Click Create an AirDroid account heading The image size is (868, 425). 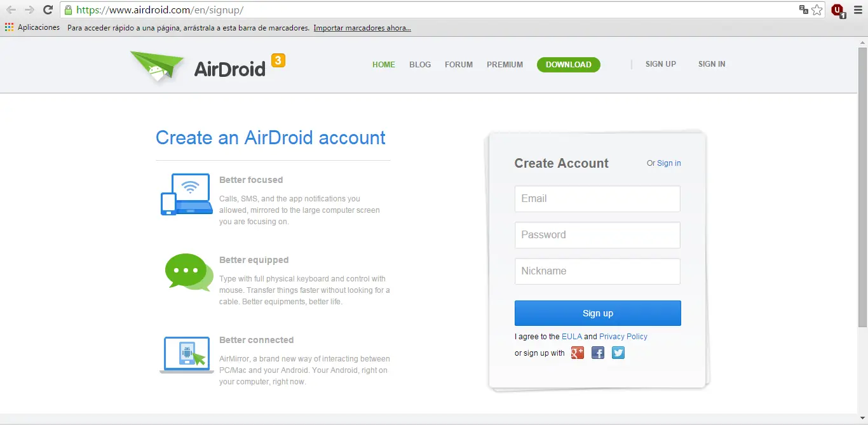tap(271, 138)
